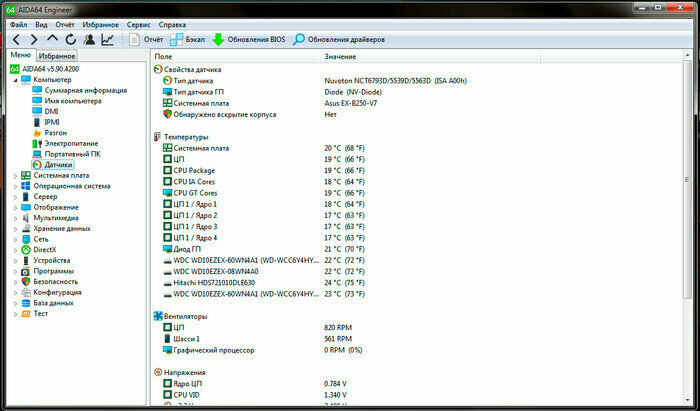
Task: Select Электропитание in the tree
Action: [x=65, y=144]
